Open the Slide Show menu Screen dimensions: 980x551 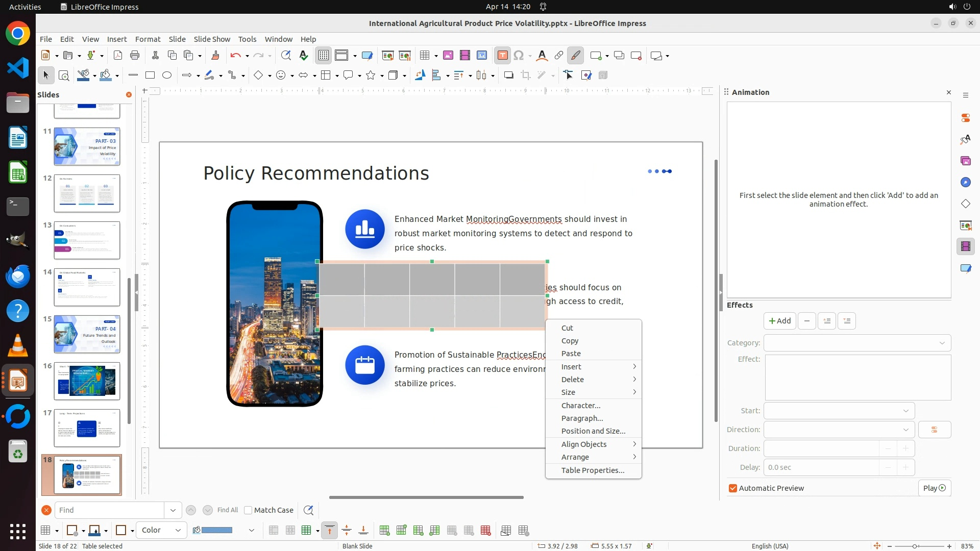coord(212,39)
